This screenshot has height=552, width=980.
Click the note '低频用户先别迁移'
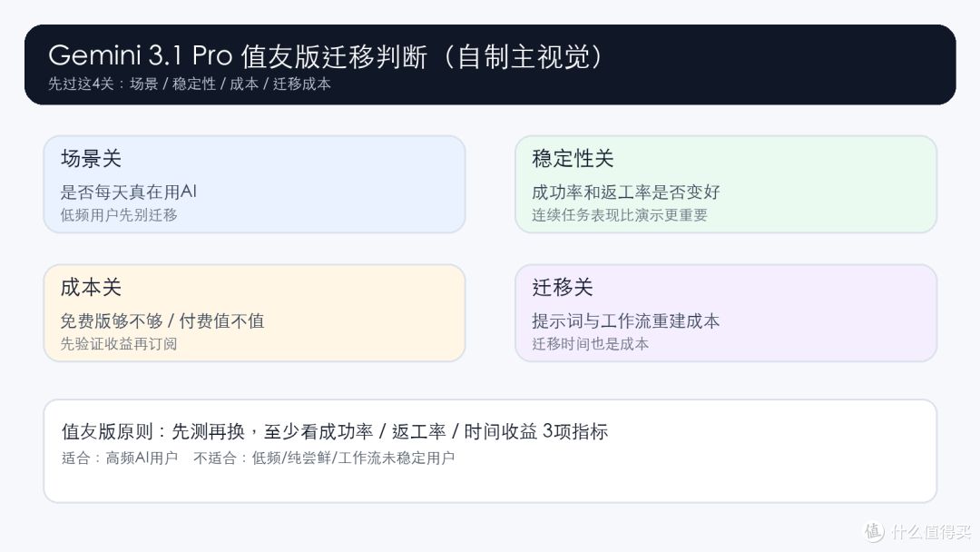pos(119,215)
